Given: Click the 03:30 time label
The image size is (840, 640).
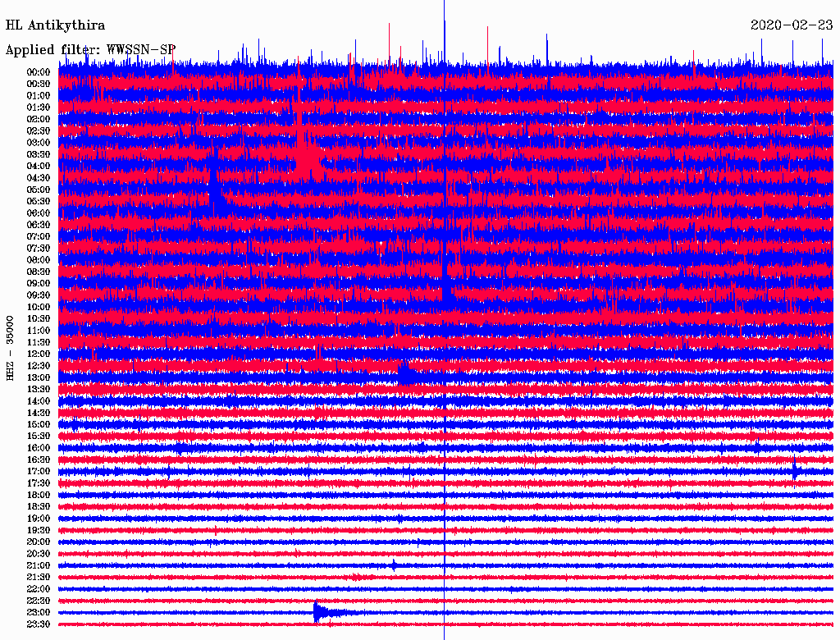Looking at the screenshot, I should 39,154.
